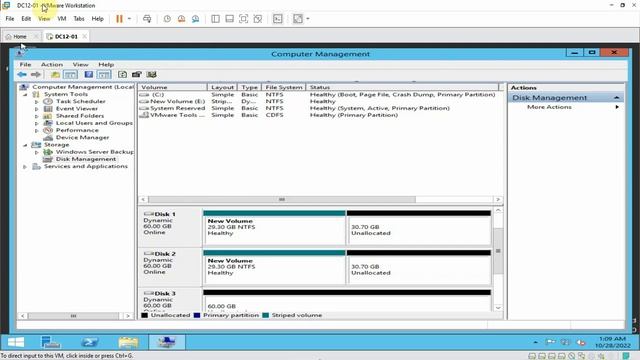This screenshot has height=360, width=640.
Task: Select Disk Management in the tree
Action: coord(86,159)
